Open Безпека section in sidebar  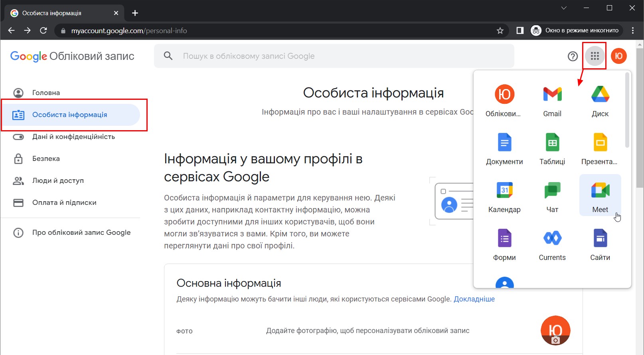point(70,159)
